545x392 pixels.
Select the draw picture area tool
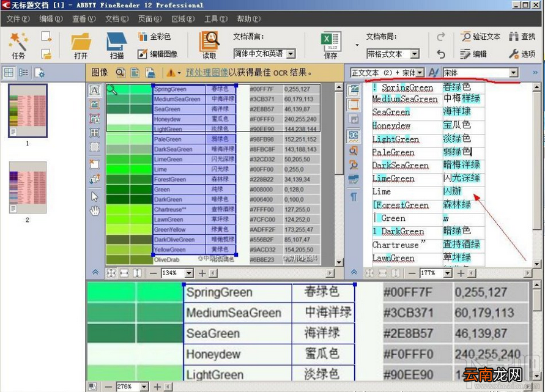pyautogui.click(x=95, y=104)
